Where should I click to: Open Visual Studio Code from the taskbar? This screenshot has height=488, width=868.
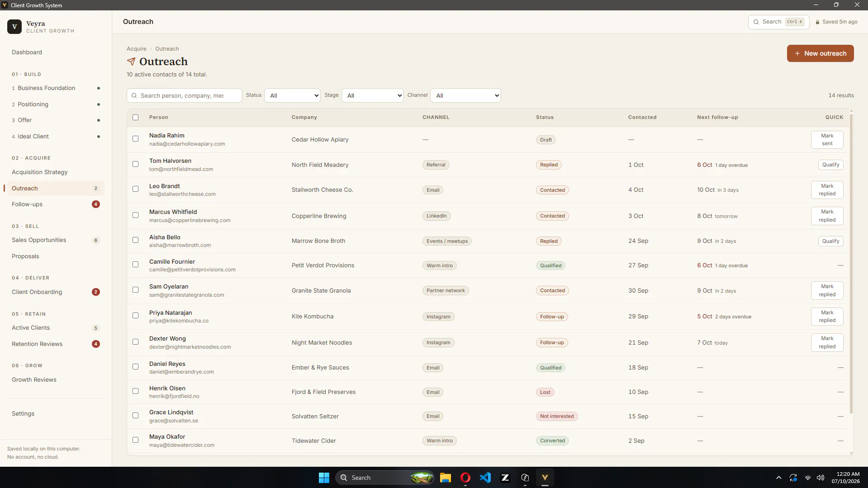[485, 478]
